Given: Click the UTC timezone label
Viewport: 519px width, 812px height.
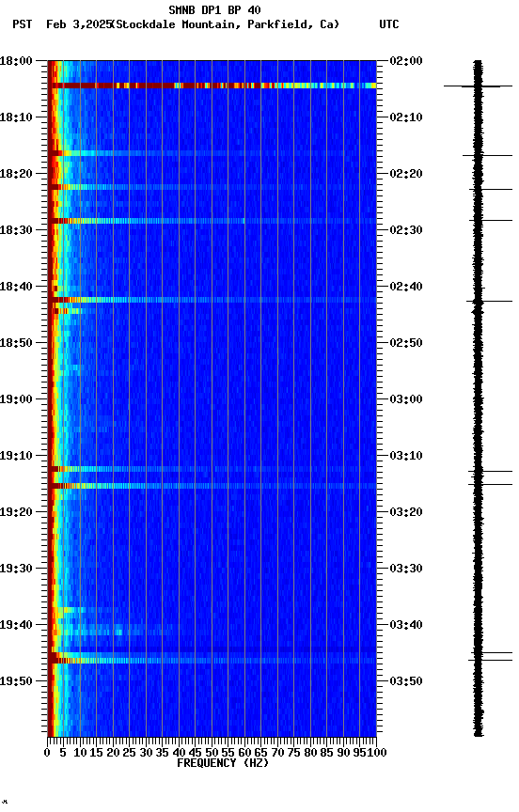Looking at the screenshot, I should point(389,24).
